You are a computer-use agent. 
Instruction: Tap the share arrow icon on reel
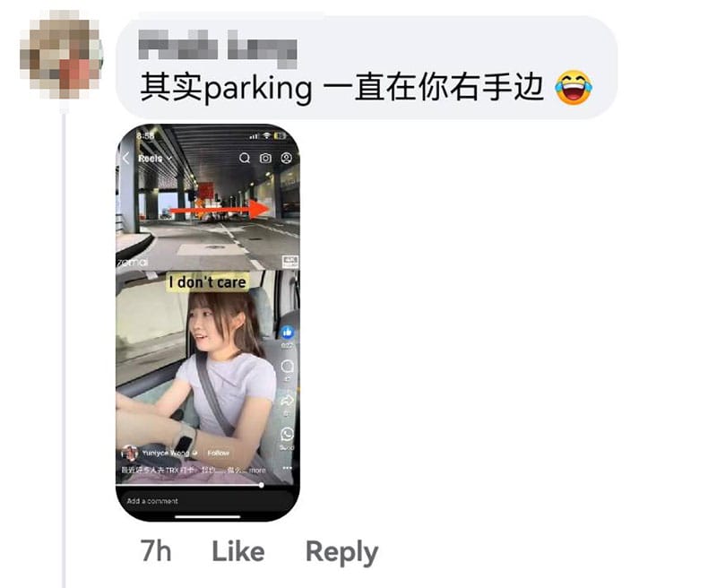(287, 401)
